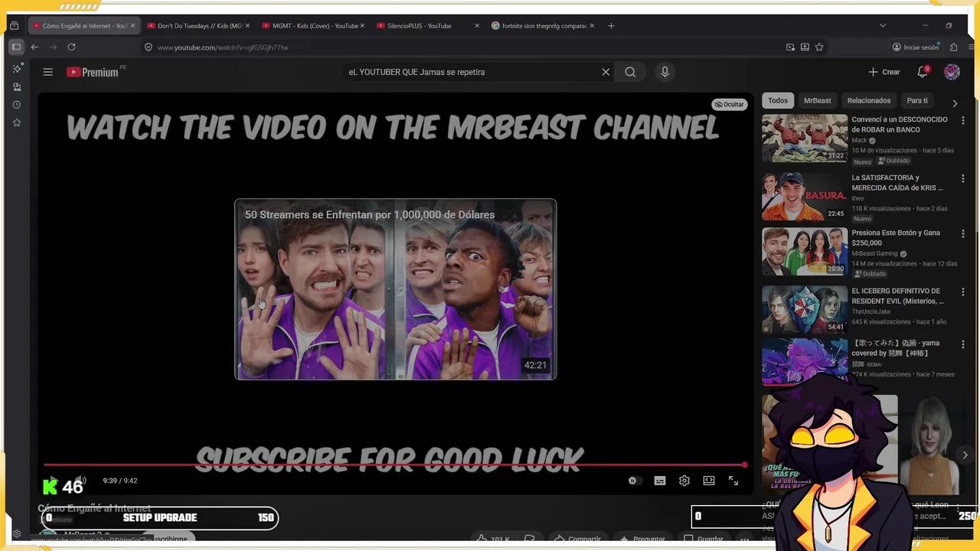
Task: Select the Para ti filter chip
Action: point(917,100)
